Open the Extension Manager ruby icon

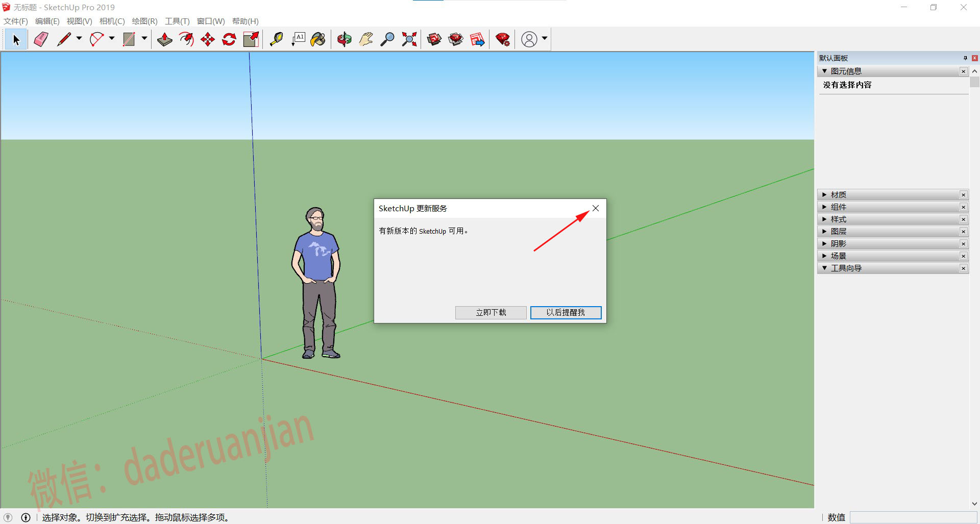[x=503, y=39]
